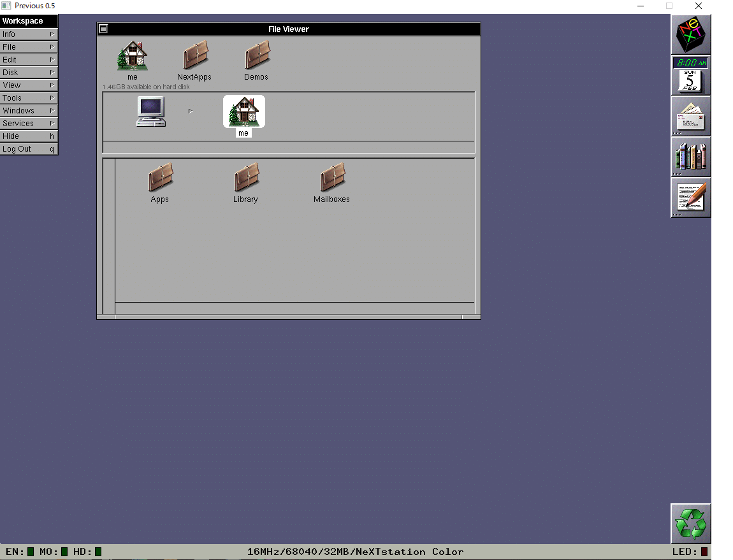Click the '16MHz/68040/32MB/NeXTstation Color' status text
The height and width of the screenshot is (560, 733).
point(355,552)
